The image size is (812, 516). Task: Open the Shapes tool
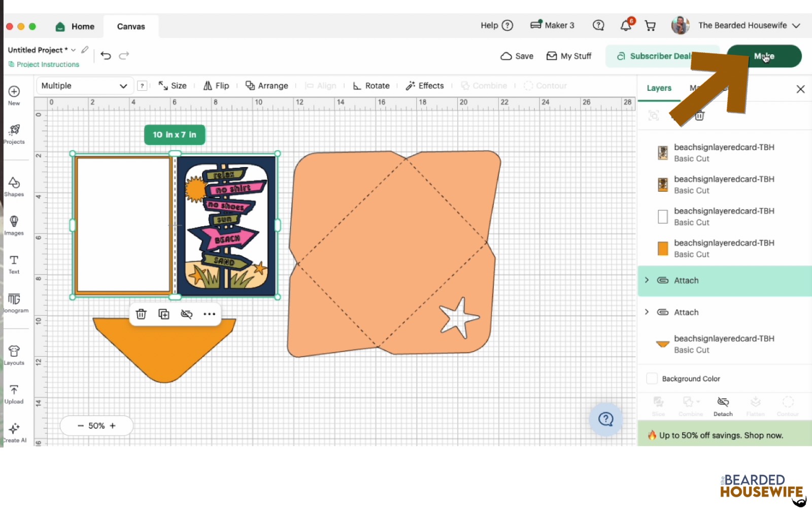click(x=14, y=186)
